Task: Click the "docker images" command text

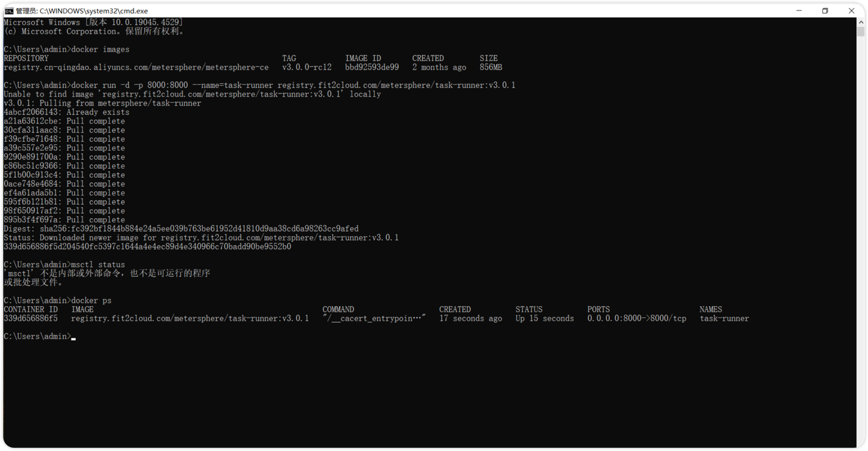Action: pos(100,50)
